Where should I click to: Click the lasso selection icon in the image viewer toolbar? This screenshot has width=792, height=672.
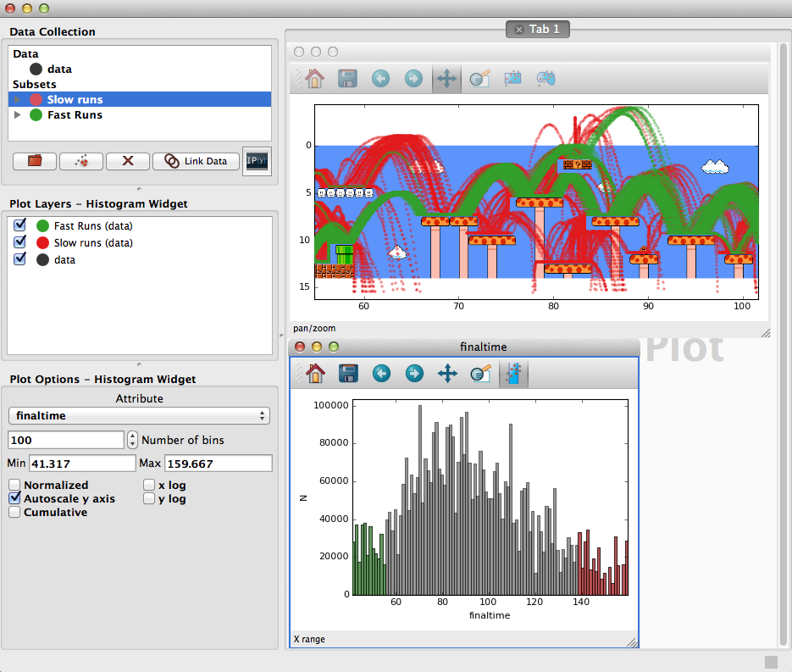[546, 79]
